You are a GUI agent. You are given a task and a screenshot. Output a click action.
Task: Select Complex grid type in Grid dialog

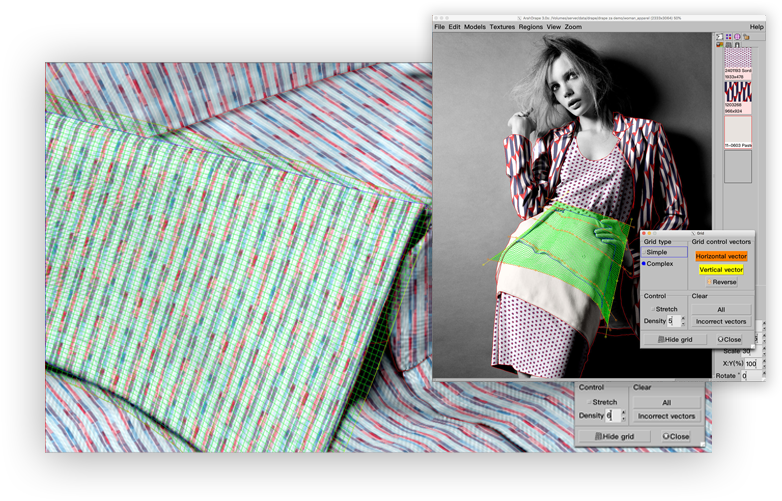658,264
